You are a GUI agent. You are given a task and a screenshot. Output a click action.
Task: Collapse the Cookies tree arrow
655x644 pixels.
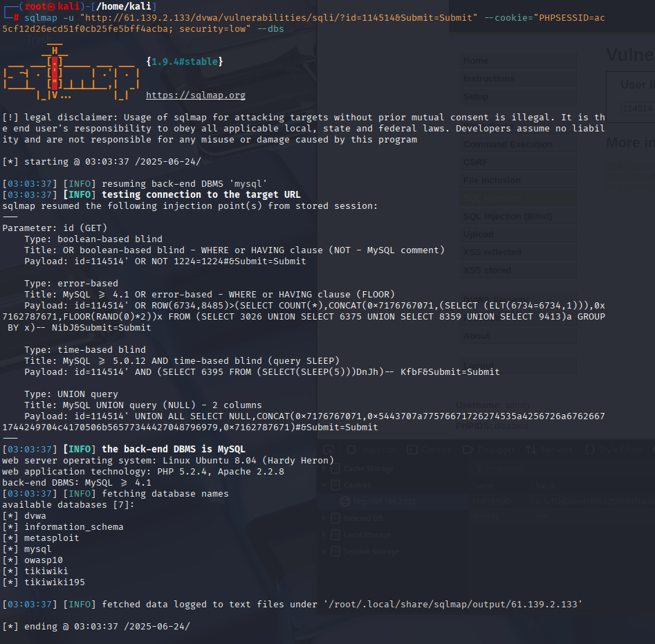[324, 485]
